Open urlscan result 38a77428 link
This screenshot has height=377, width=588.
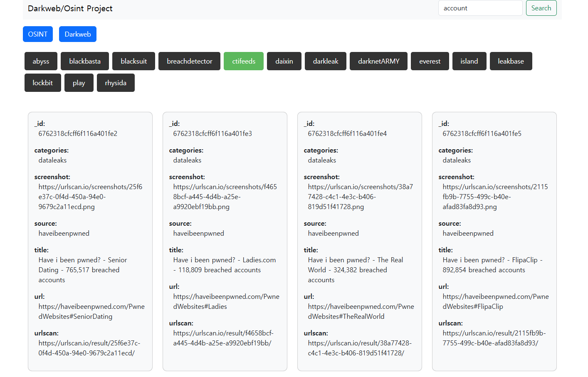click(360, 348)
